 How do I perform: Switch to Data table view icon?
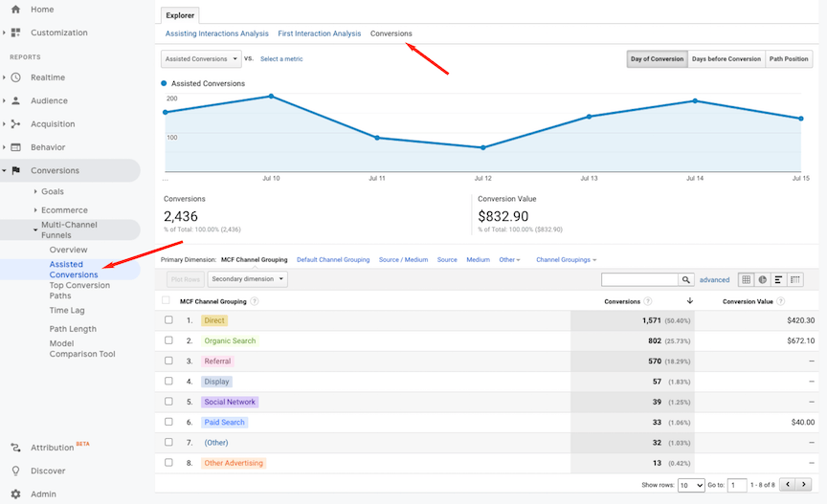(x=746, y=279)
